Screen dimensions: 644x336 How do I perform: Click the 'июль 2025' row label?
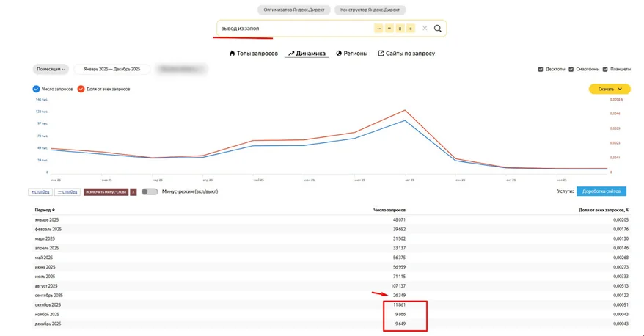coord(45,277)
